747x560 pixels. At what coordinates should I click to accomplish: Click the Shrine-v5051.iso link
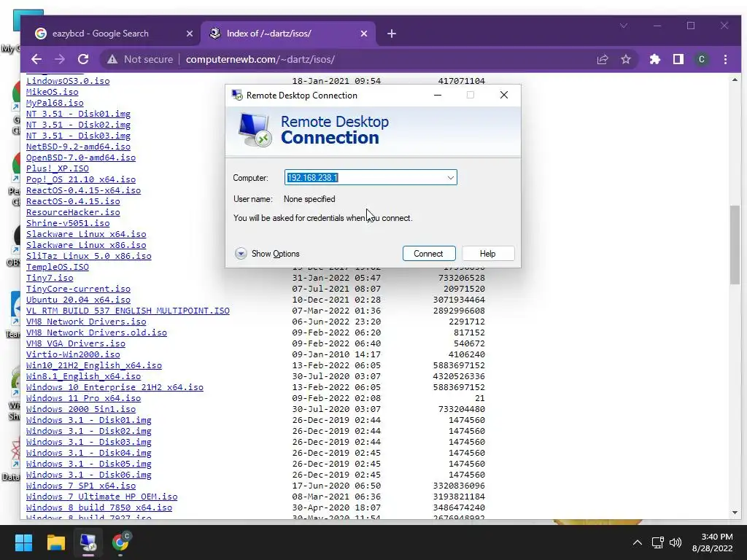pos(68,223)
